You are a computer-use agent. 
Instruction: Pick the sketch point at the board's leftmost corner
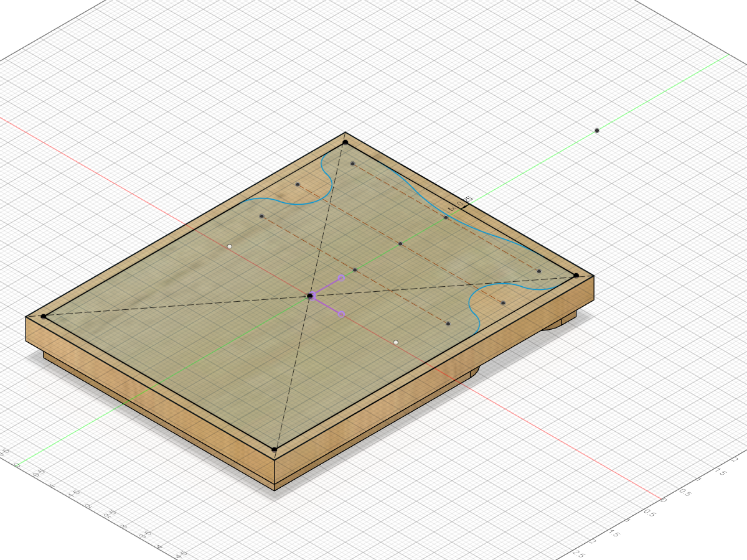43,317
